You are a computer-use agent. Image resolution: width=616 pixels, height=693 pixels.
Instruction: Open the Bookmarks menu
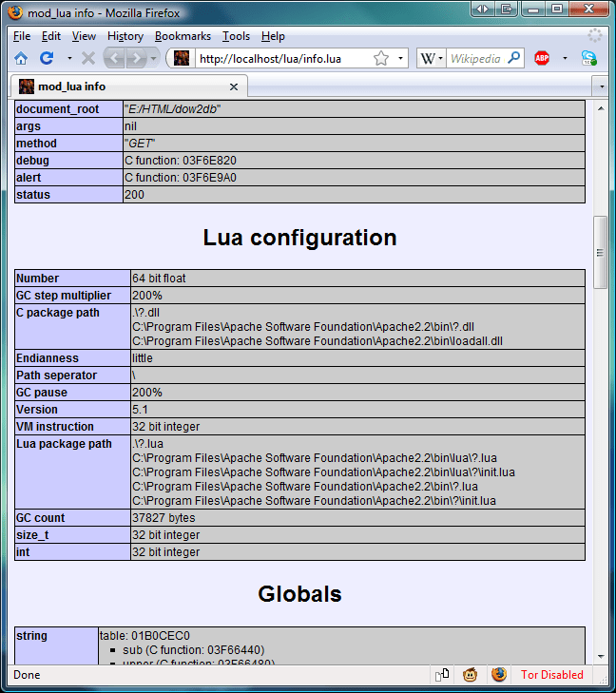click(183, 36)
